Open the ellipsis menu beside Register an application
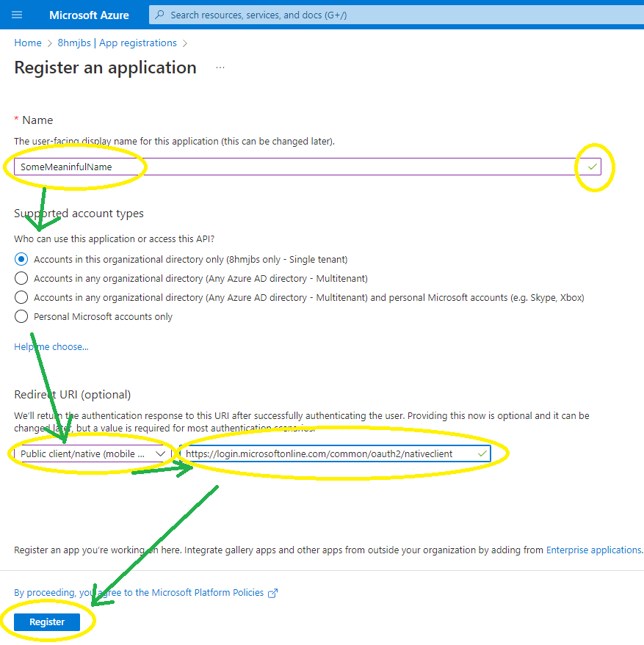The height and width of the screenshot is (645, 644). pos(220,68)
